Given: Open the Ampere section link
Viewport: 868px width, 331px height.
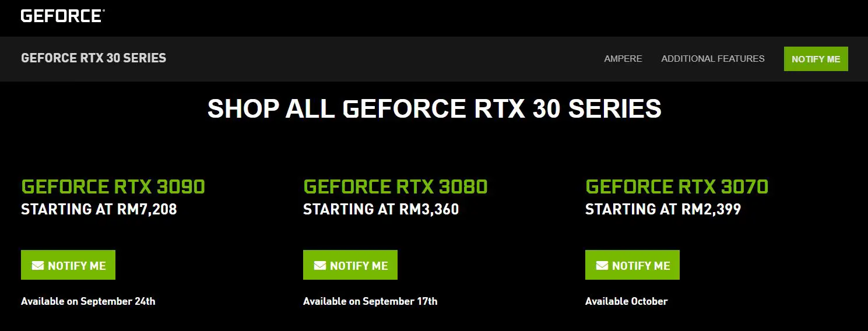Looking at the screenshot, I should [623, 59].
